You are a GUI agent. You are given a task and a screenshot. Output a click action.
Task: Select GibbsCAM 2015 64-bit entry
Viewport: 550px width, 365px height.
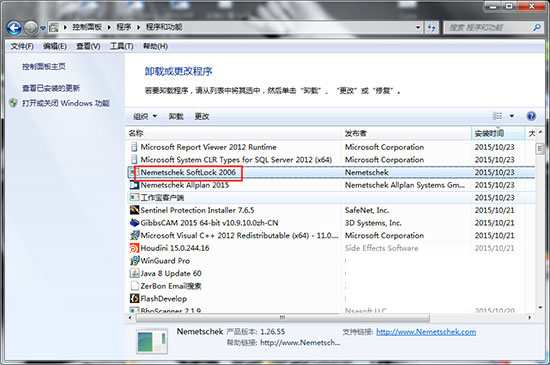[x=330, y=223]
